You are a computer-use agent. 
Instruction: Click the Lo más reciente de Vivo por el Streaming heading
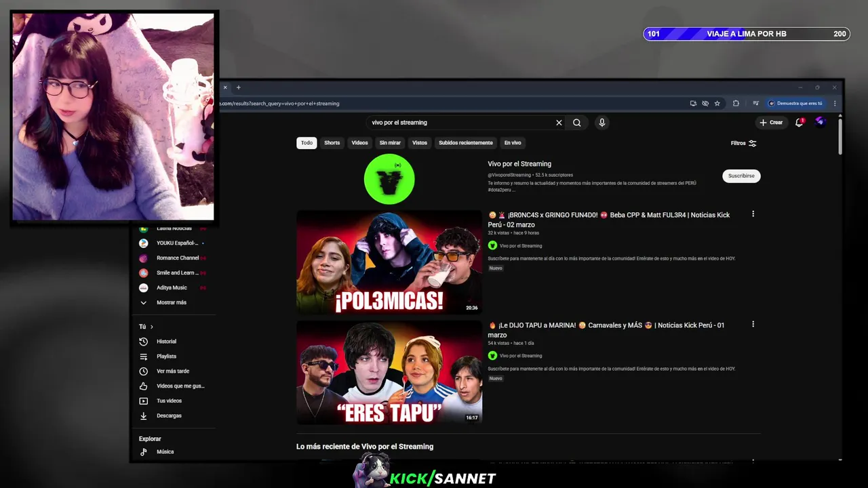pos(365,447)
